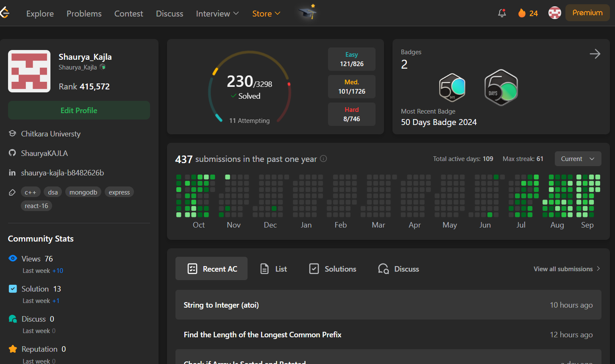Open the Discuss nav item
615x364 pixels.
pyautogui.click(x=170, y=14)
